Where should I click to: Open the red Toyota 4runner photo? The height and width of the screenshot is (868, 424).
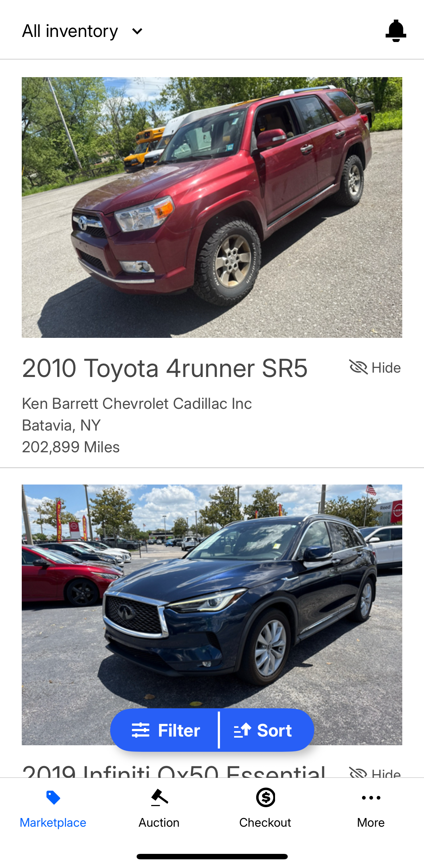click(212, 207)
